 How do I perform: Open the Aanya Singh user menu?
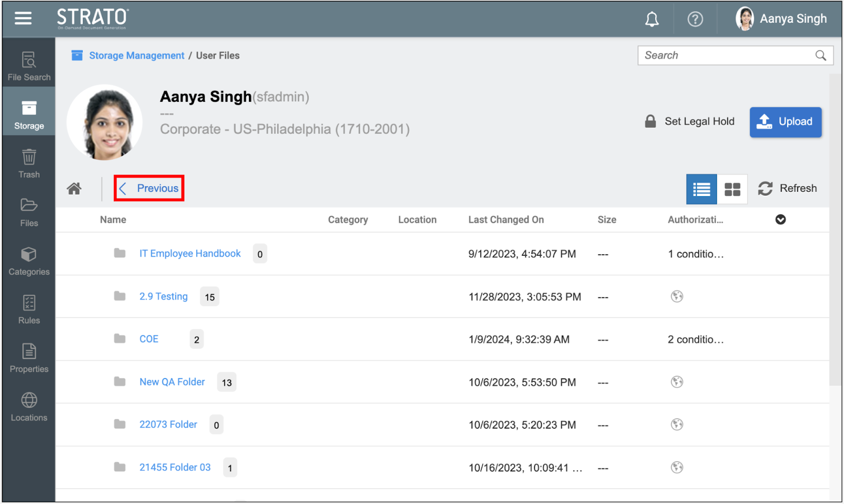coord(782,19)
